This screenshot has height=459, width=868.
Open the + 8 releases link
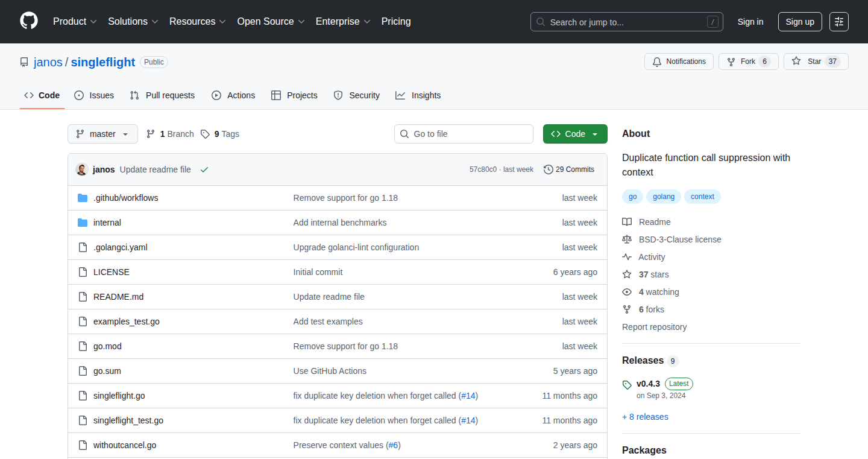(645, 417)
